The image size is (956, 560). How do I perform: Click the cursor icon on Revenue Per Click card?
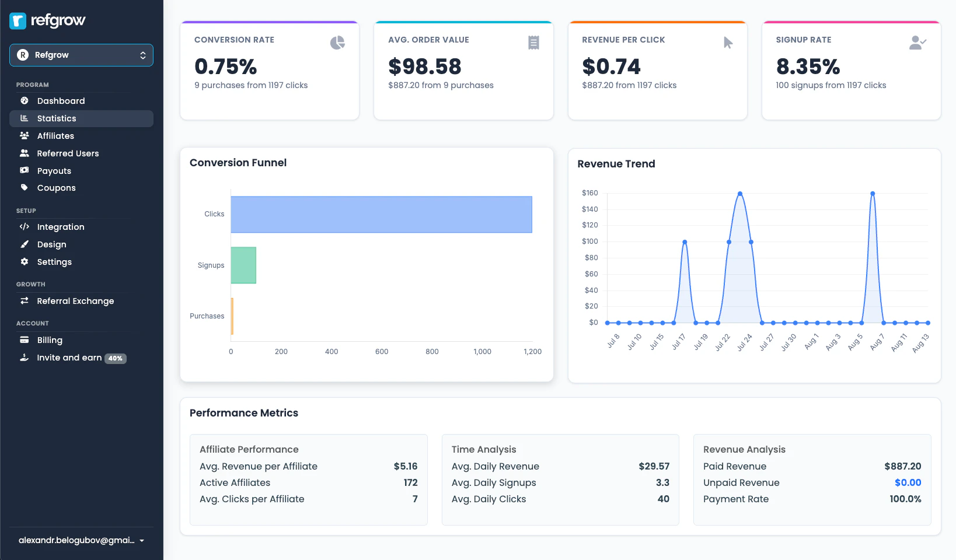tap(727, 42)
